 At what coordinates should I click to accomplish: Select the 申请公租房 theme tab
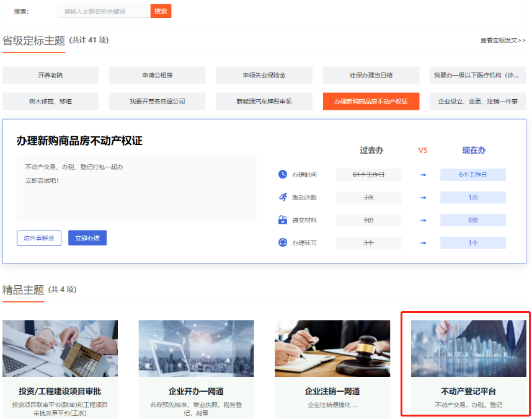click(157, 75)
